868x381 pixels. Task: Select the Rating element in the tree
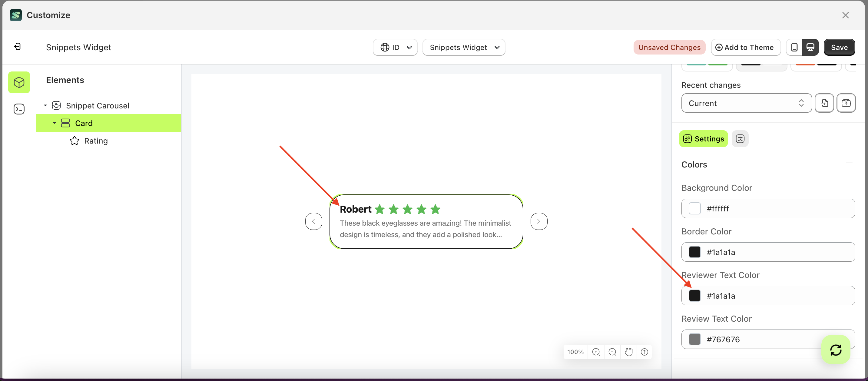click(96, 141)
